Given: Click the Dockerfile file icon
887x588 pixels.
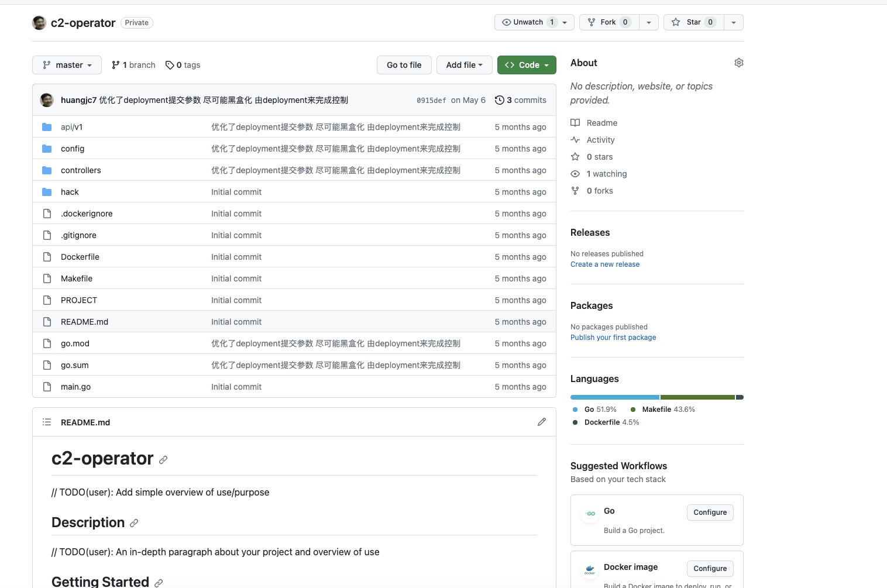Looking at the screenshot, I should [x=47, y=257].
